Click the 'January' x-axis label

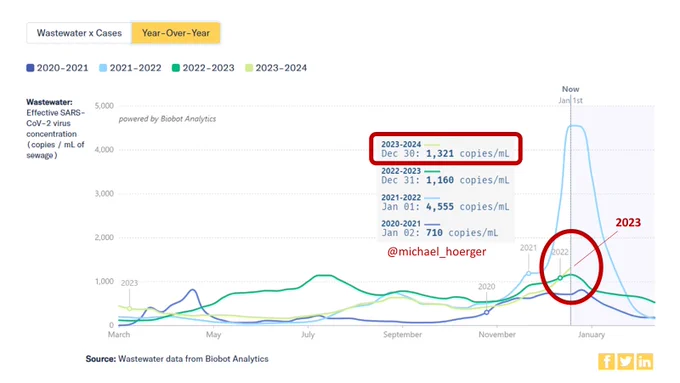click(592, 334)
